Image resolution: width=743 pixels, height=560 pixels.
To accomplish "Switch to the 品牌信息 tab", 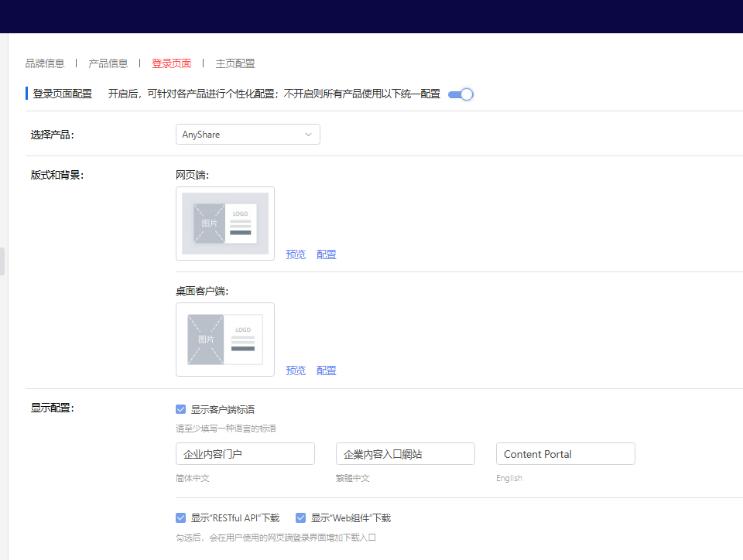I will (45, 63).
